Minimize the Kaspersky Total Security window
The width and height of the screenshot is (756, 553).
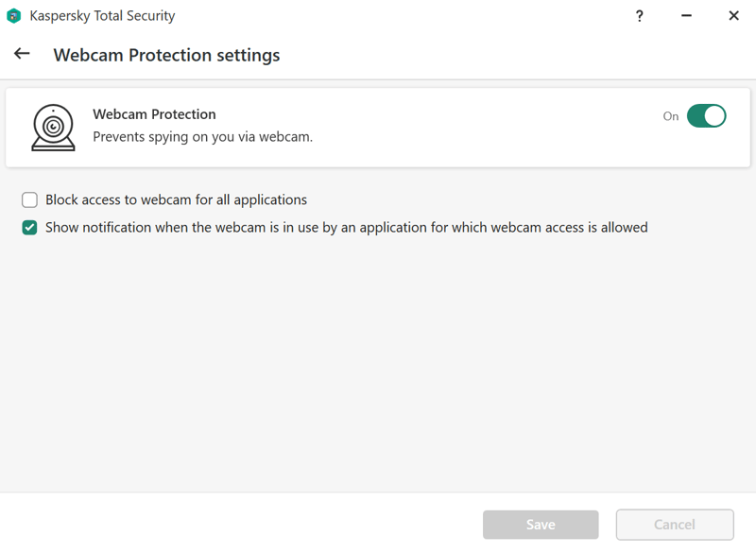click(x=687, y=16)
